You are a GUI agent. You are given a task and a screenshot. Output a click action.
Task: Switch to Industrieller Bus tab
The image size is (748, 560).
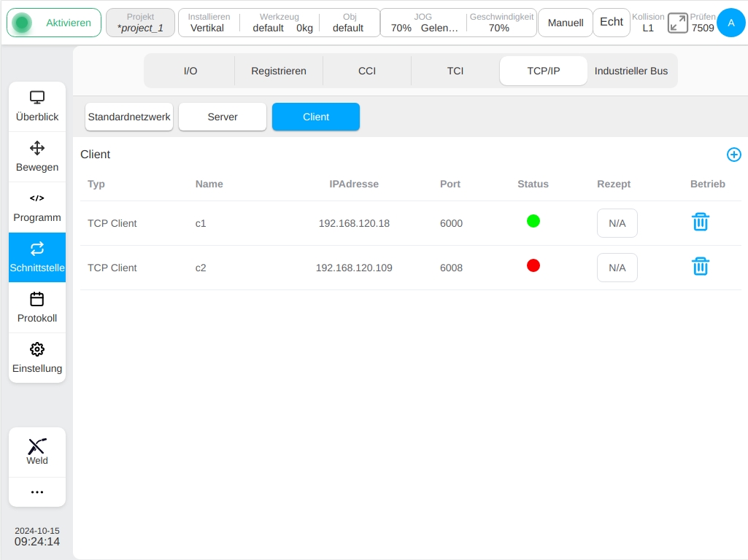pyautogui.click(x=631, y=71)
